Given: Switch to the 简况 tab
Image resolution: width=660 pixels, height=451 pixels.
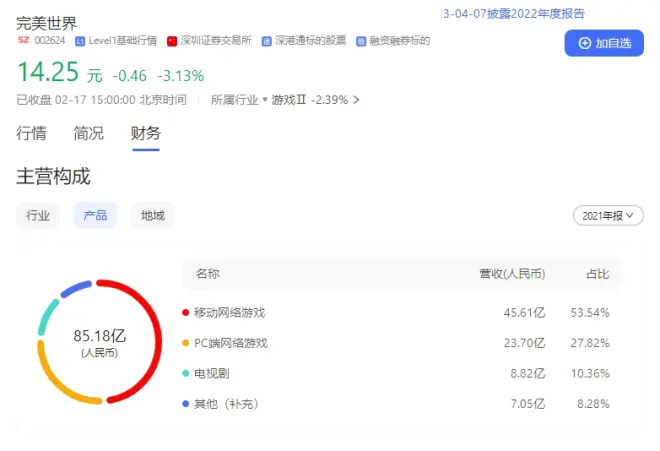Looking at the screenshot, I should [x=88, y=134].
